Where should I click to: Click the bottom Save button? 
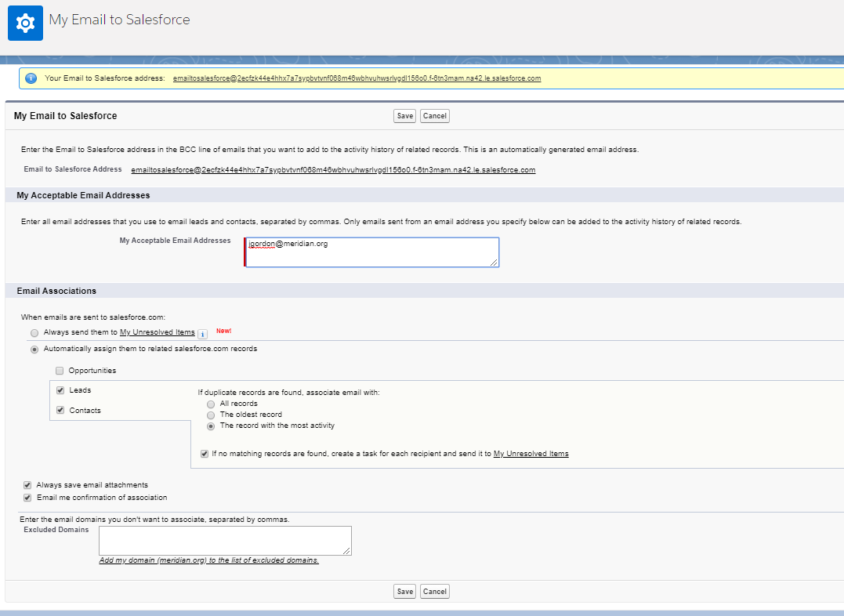click(405, 591)
